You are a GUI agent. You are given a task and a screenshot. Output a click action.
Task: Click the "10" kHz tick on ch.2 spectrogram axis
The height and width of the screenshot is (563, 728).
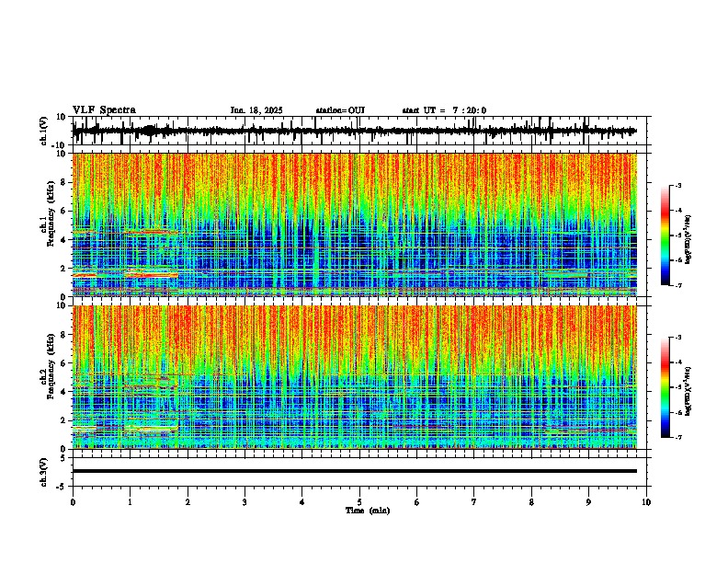point(63,305)
